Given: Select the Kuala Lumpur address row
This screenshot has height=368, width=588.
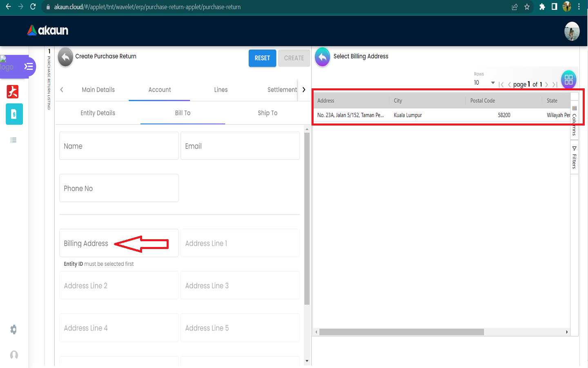Looking at the screenshot, I should (x=408, y=115).
